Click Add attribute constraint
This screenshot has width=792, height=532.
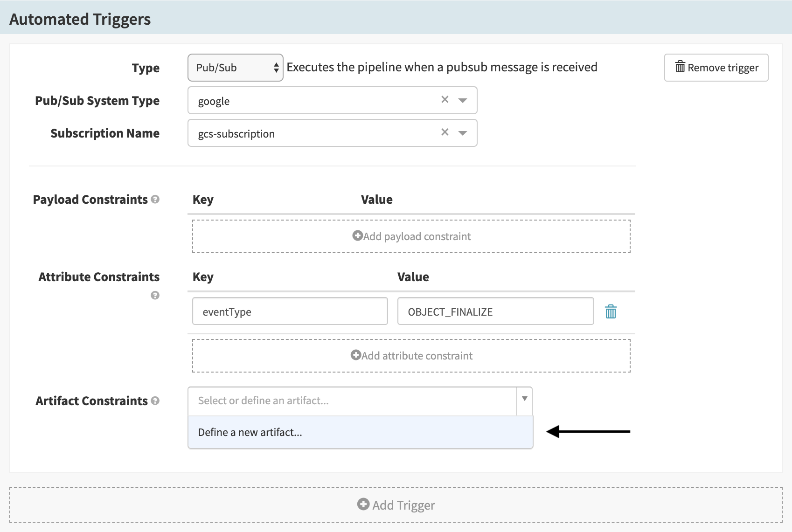[411, 356]
